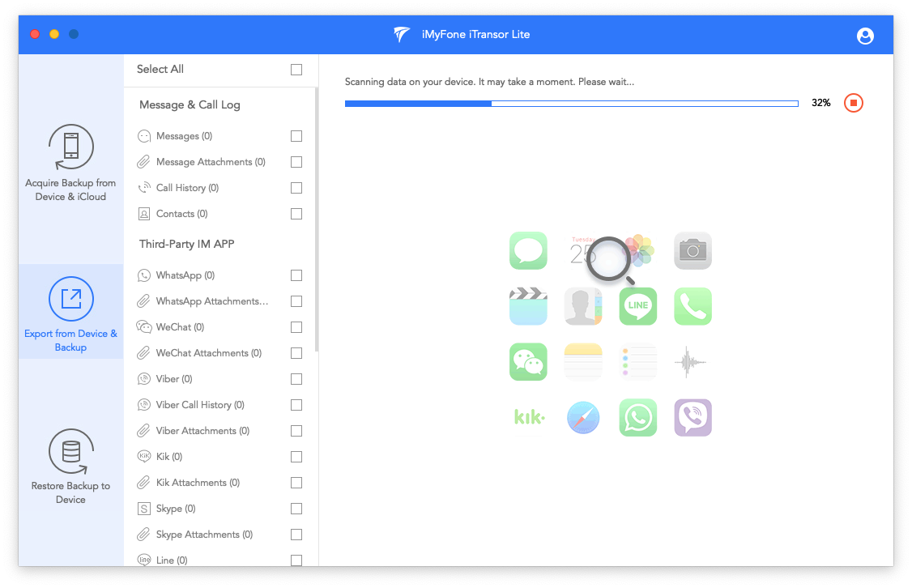Check the Line (0) checkbox
The height and width of the screenshot is (588, 912).
[296, 560]
